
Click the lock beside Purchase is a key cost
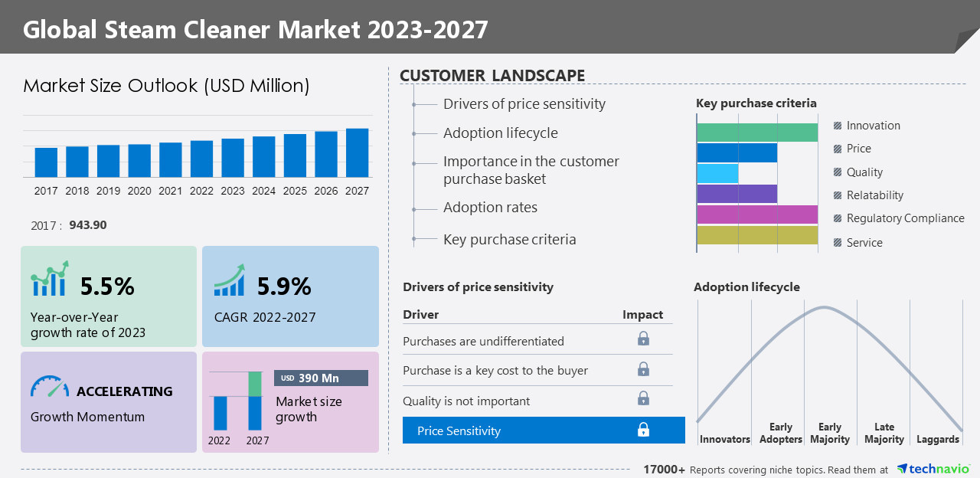tap(644, 369)
